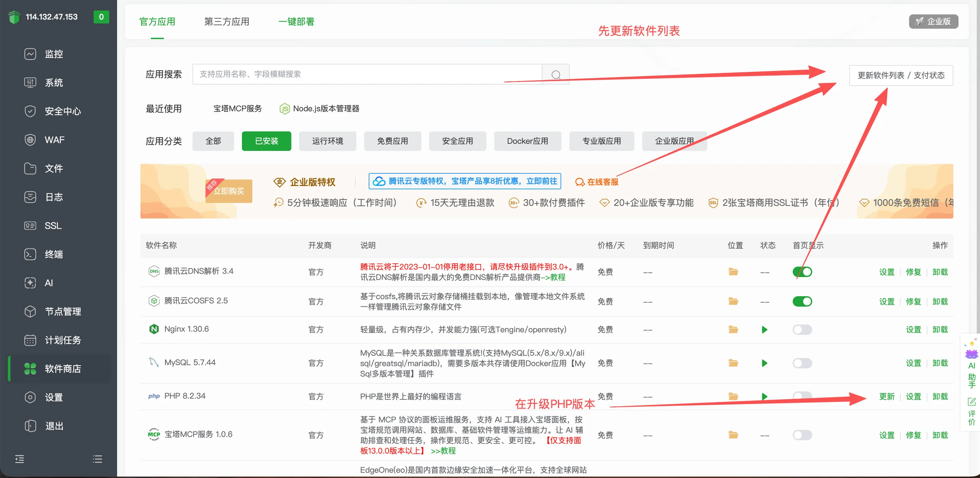
Task: Click 更新软件列表 / 支付状态 button
Action: point(901,75)
